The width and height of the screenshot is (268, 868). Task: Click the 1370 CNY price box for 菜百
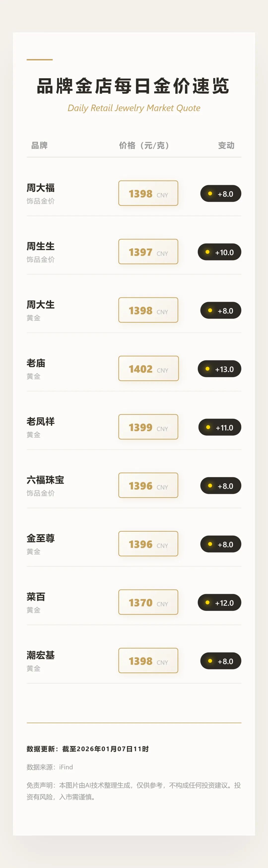(148, 602)
